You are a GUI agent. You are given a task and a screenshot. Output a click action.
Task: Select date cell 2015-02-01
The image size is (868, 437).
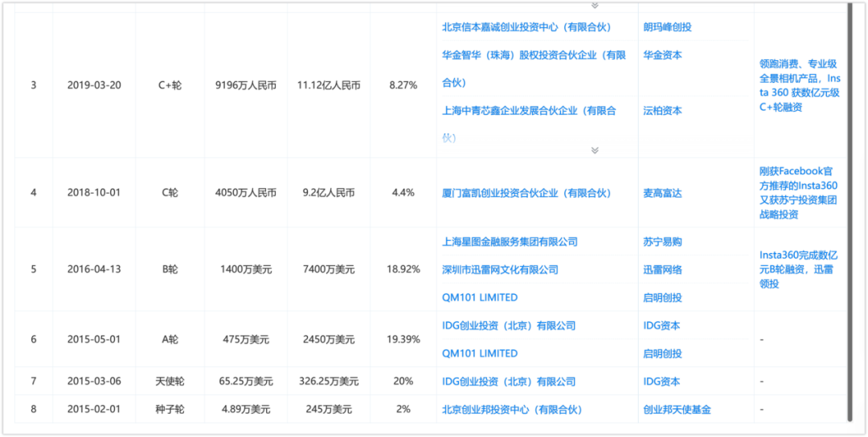point(94,410)
